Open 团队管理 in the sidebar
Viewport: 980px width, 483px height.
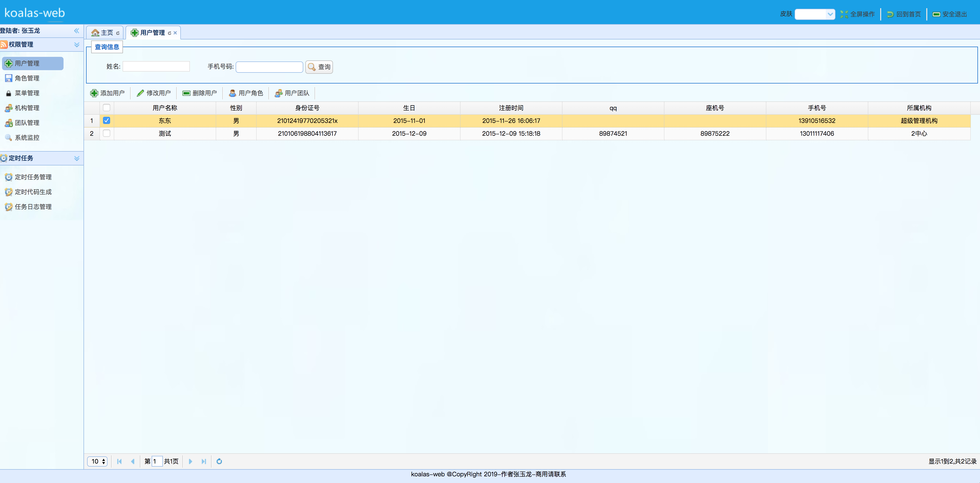[x=22, y=123]
